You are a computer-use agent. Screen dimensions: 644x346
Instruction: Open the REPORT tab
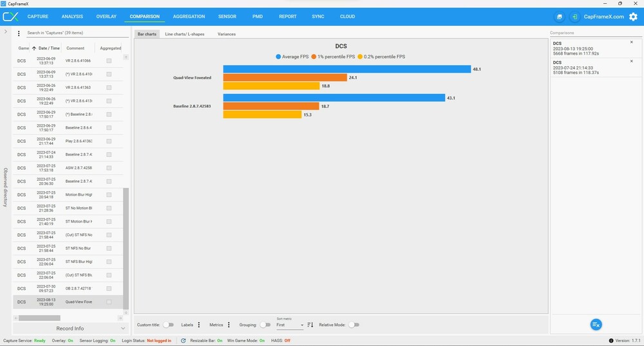point(287,17)
